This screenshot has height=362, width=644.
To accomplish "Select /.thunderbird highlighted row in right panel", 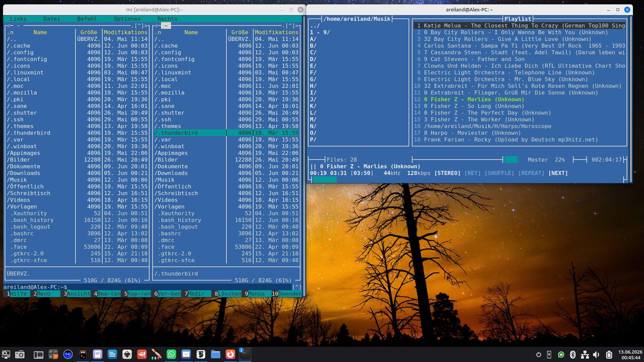I will click(226, 133).
